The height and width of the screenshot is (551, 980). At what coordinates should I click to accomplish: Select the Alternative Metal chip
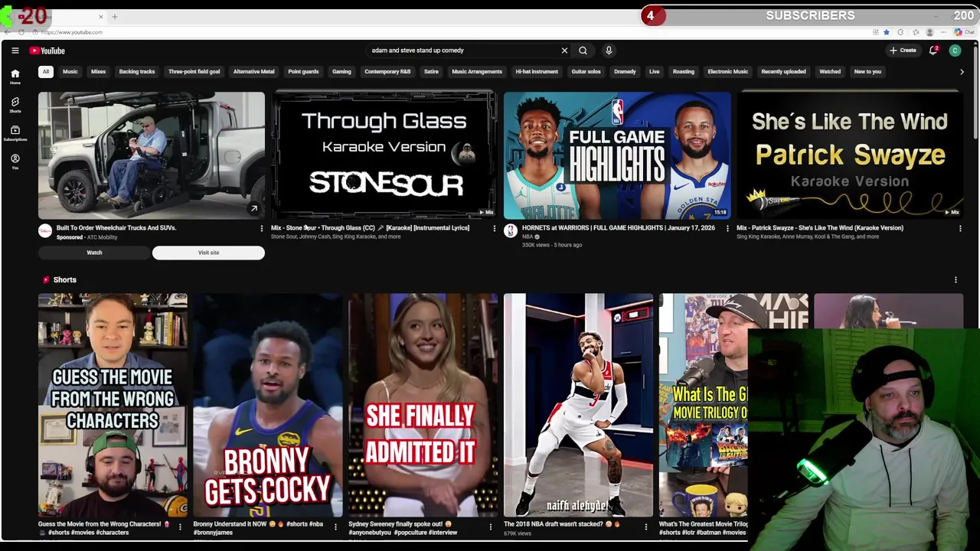[253, 72]
